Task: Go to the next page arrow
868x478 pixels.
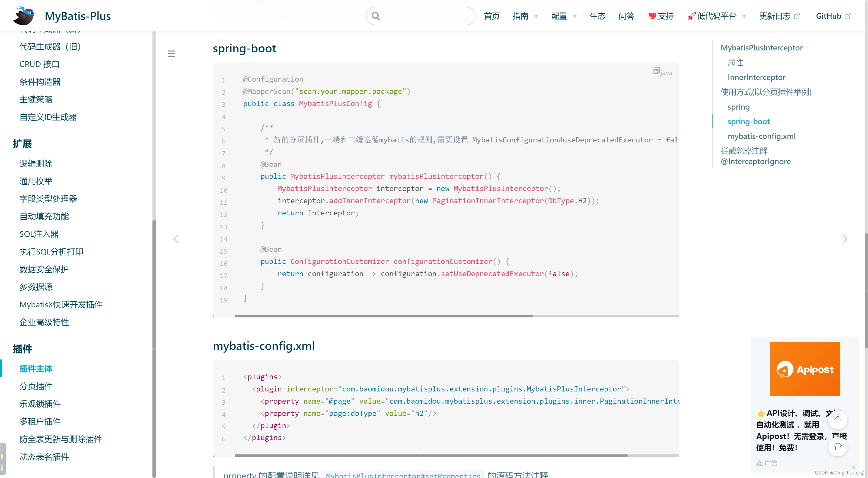Action: (x=844, y=239)
